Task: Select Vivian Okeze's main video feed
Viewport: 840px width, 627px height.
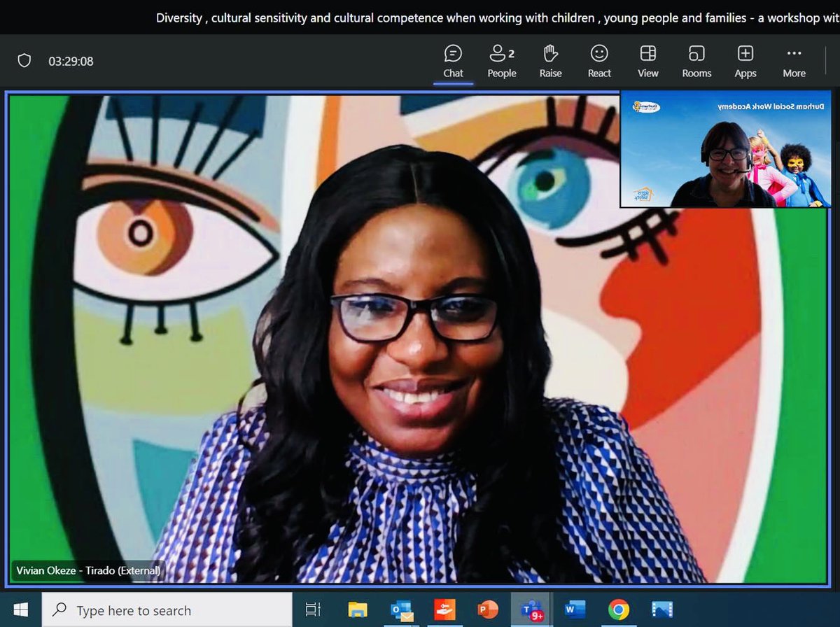Action: pos(417,338)
